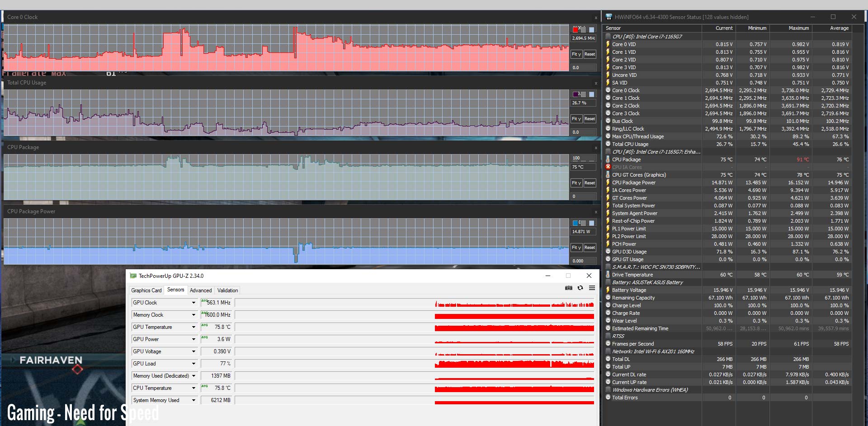868x426 pixels.
Task: Open the System Memory Used dropdown
Action: [193, 400]
